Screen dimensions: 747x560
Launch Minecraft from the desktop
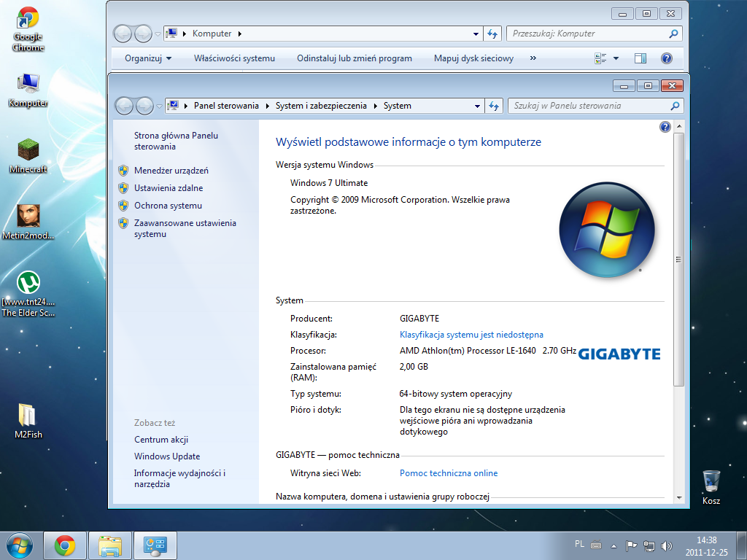click(28, 156)
